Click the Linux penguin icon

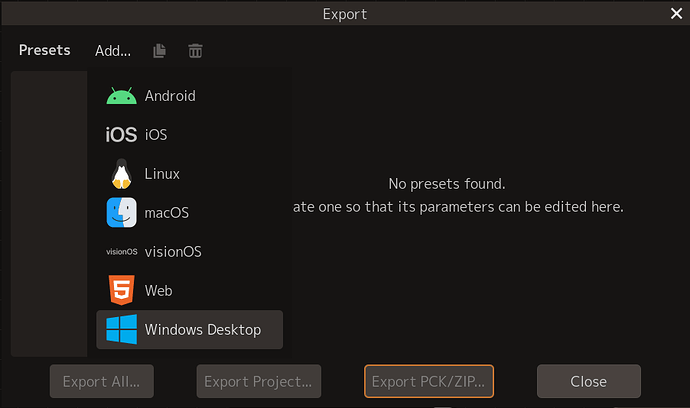121,173
